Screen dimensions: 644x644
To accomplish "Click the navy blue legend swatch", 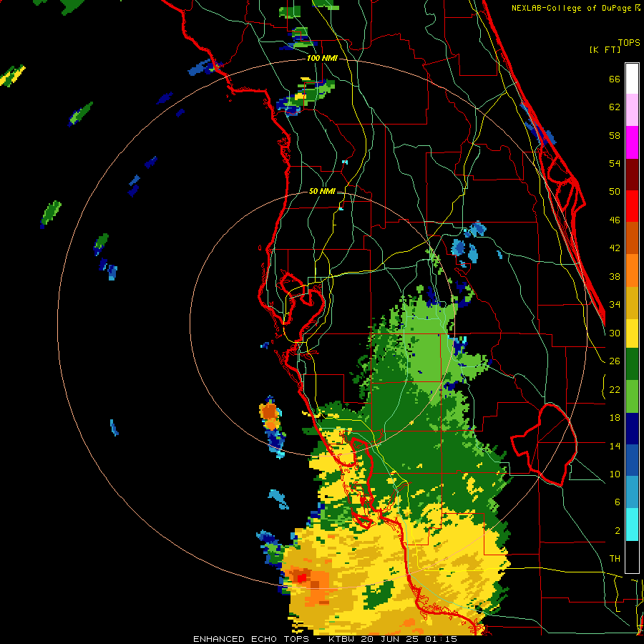I will point(632,429).
